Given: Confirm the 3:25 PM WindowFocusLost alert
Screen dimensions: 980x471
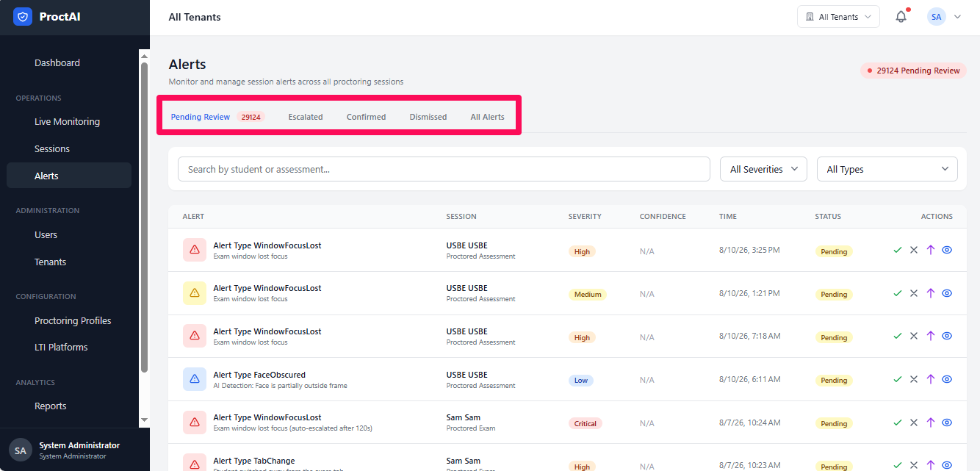Looking at the screenshot, I should (x=897, y=250).
